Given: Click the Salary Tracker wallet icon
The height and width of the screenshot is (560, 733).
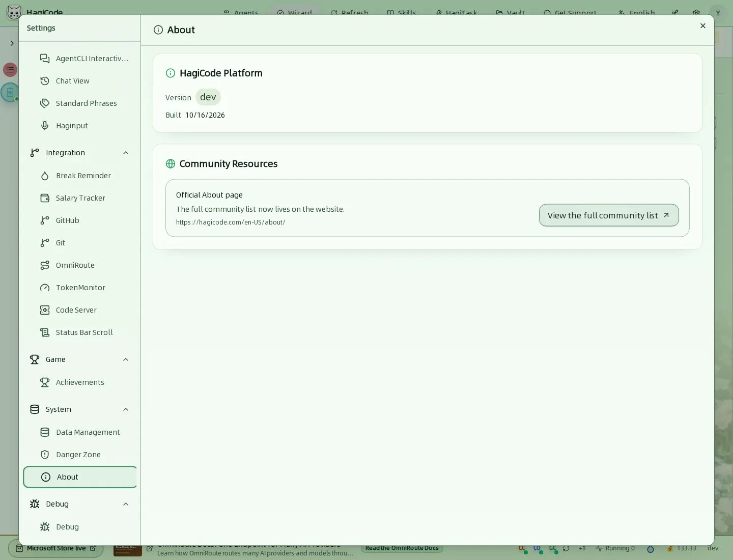Looking at the screenshot, I should (45, 198).
